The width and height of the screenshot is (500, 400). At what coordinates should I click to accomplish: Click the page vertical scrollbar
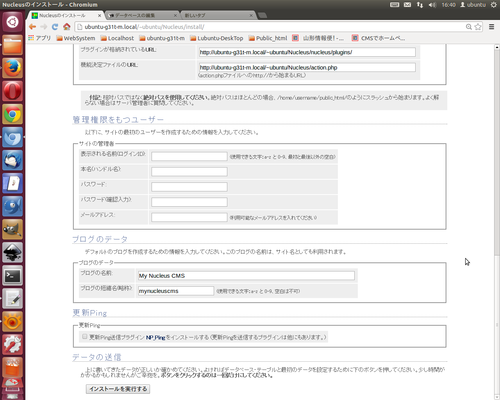497,150
